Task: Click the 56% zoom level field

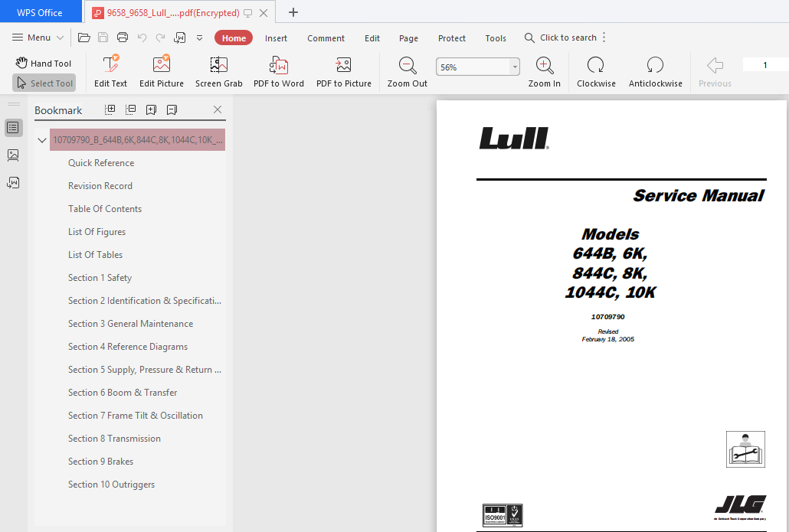Action: [473, 67]
